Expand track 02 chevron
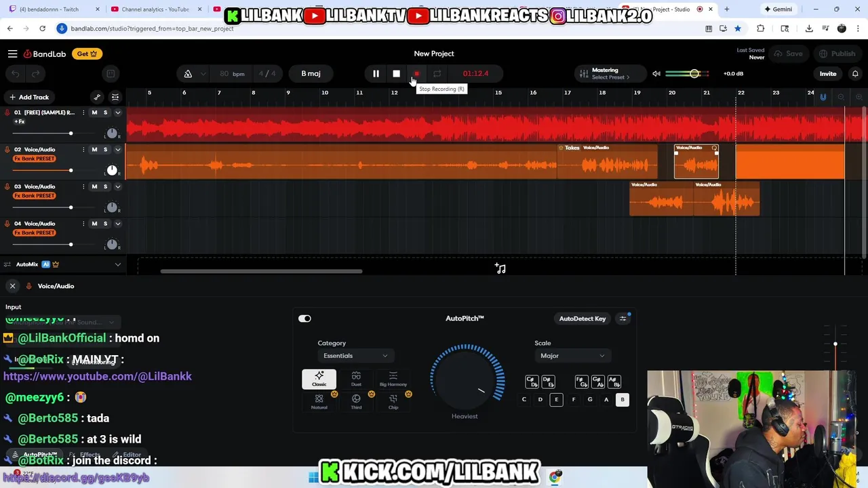Viewport: 868px width, 488px height. (x=117, y=149)
